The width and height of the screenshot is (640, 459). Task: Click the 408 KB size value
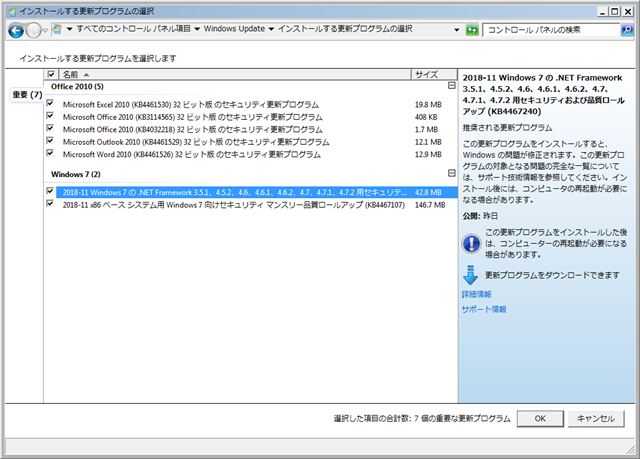coord(426,117)
